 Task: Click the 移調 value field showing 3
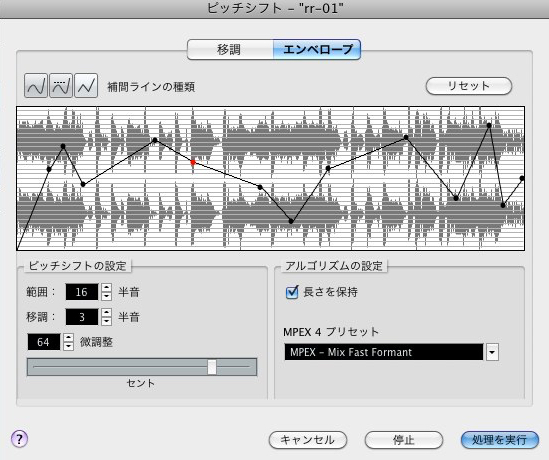click(82, 317)
